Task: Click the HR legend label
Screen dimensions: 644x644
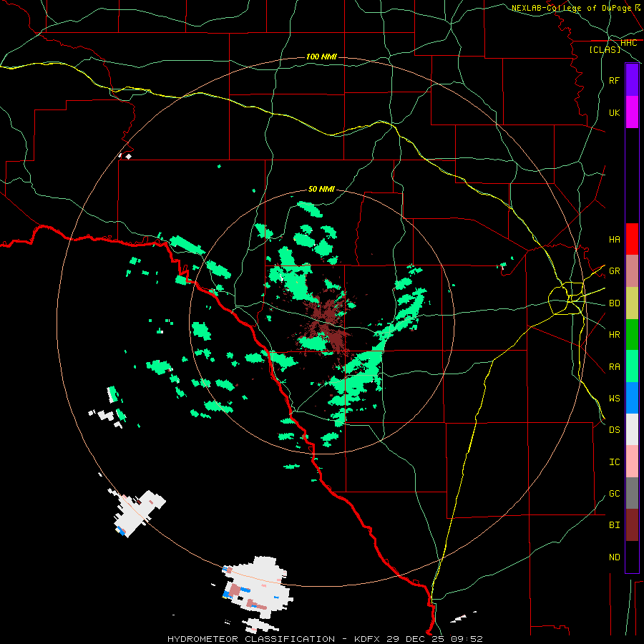Action: [614, 335]
